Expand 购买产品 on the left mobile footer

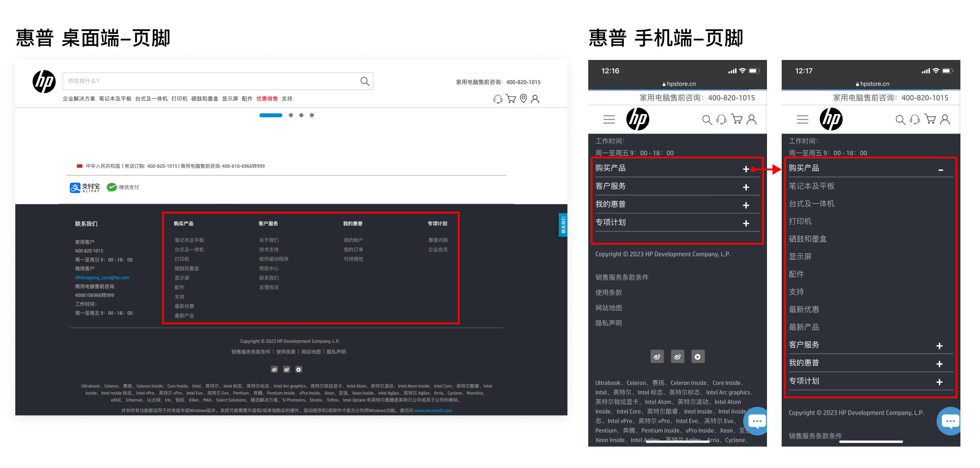746,169
